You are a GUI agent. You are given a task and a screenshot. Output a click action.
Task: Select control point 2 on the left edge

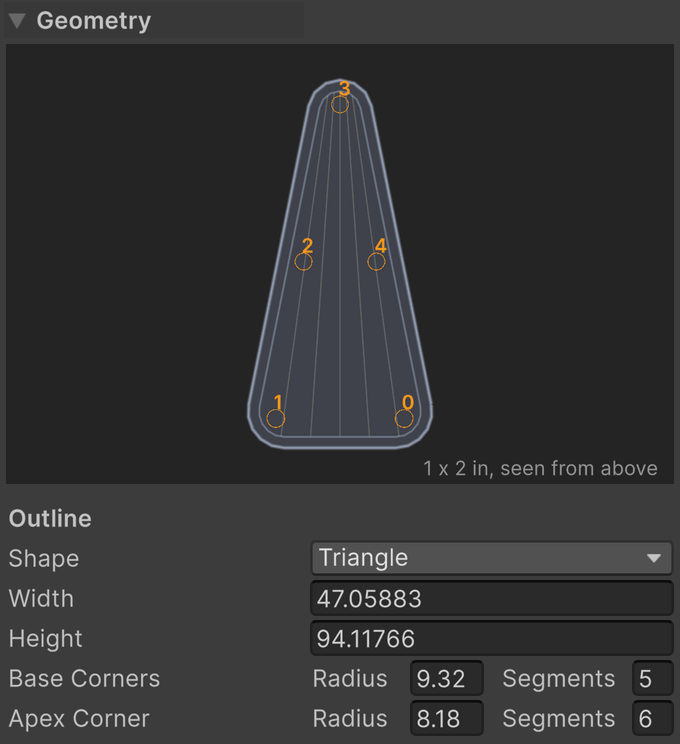tap(303, 261)
